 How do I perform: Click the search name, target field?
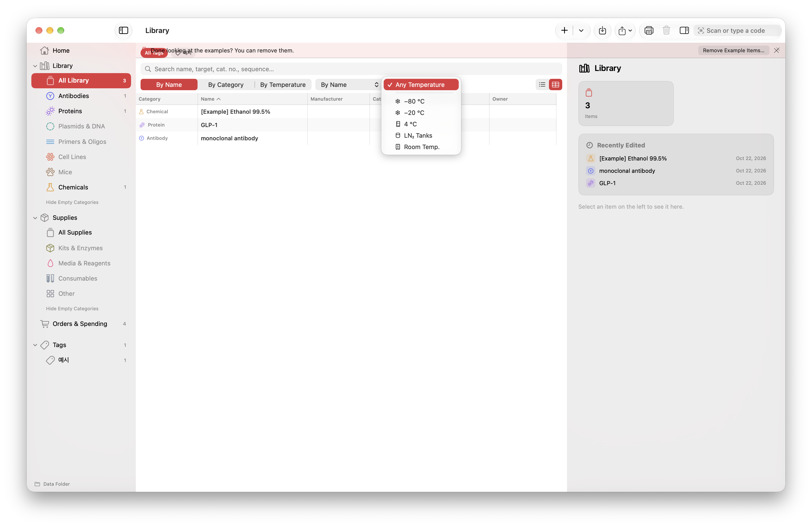[351, 69]
